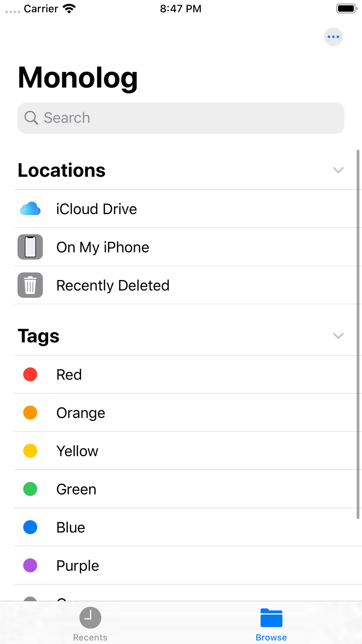The image size is (362, 644).
Task: Tap the search magnifying glass icon
Action: point(31,118)
